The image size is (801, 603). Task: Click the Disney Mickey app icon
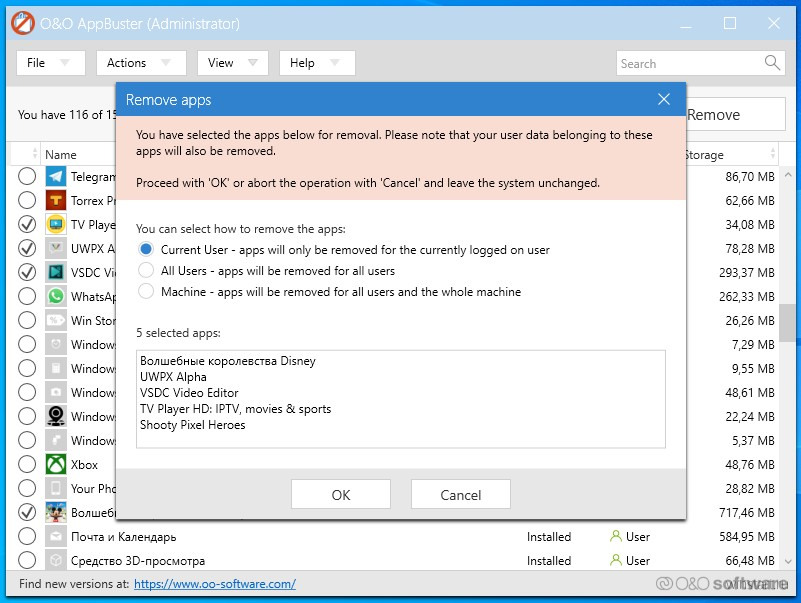56,513
